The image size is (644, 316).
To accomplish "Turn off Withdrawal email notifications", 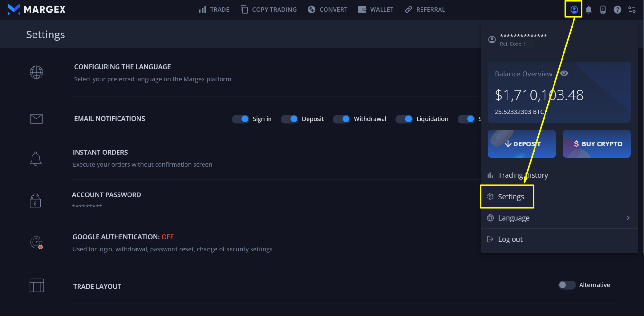I will tap(341, 119).
